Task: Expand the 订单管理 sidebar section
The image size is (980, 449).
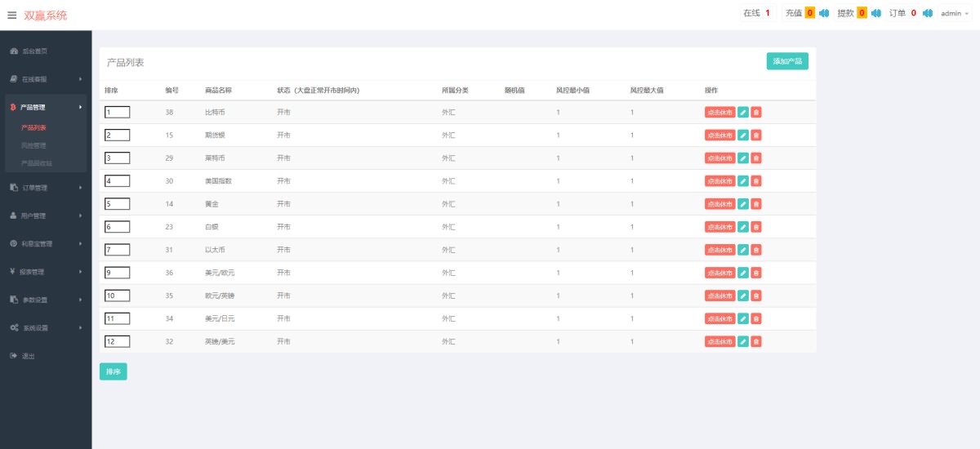Action: click(46, 188)
